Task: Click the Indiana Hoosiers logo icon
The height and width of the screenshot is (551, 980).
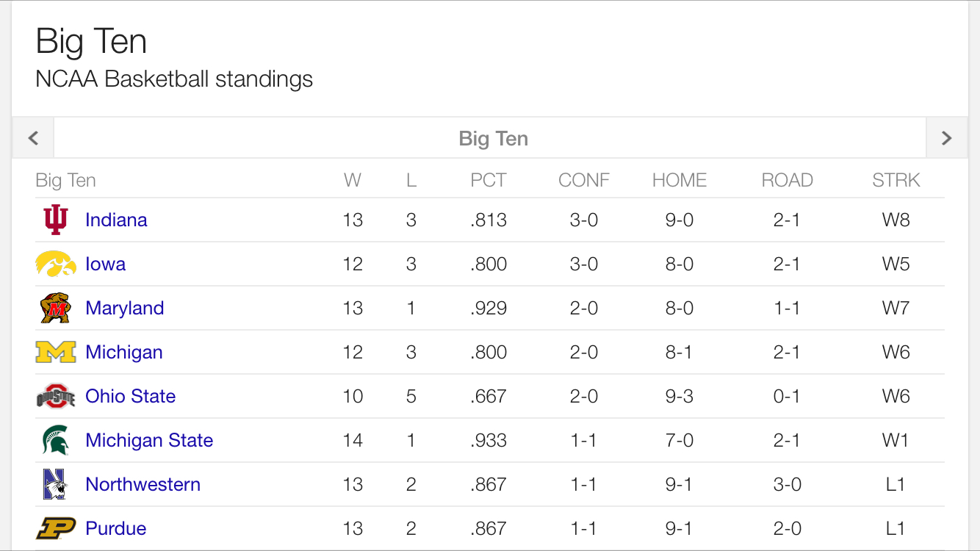Action: point(56,220)
